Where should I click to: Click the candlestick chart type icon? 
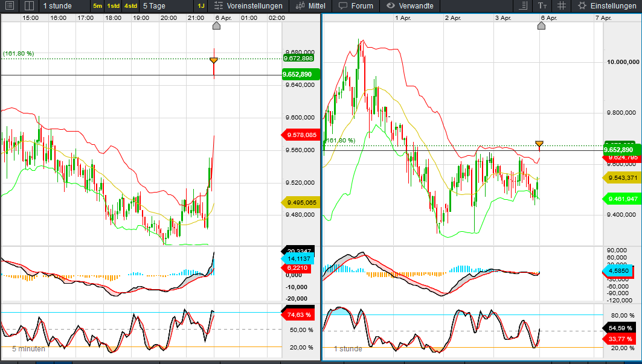point(300,5)
